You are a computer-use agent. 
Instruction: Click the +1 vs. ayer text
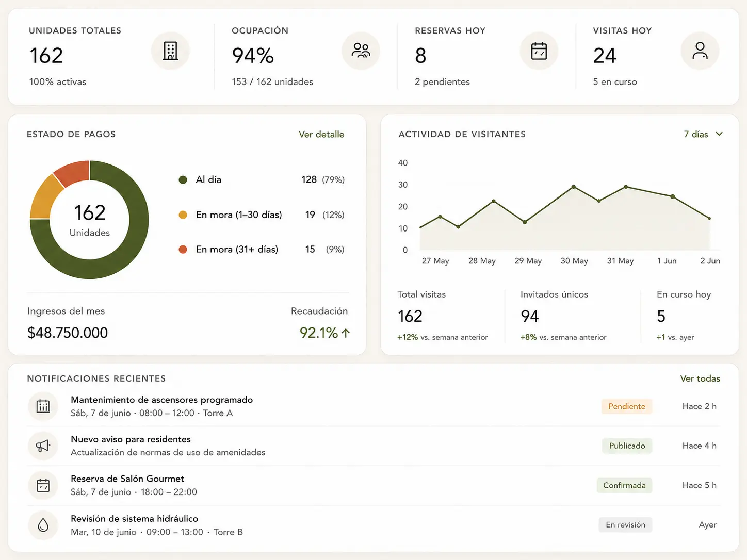(x=675, y=337)
